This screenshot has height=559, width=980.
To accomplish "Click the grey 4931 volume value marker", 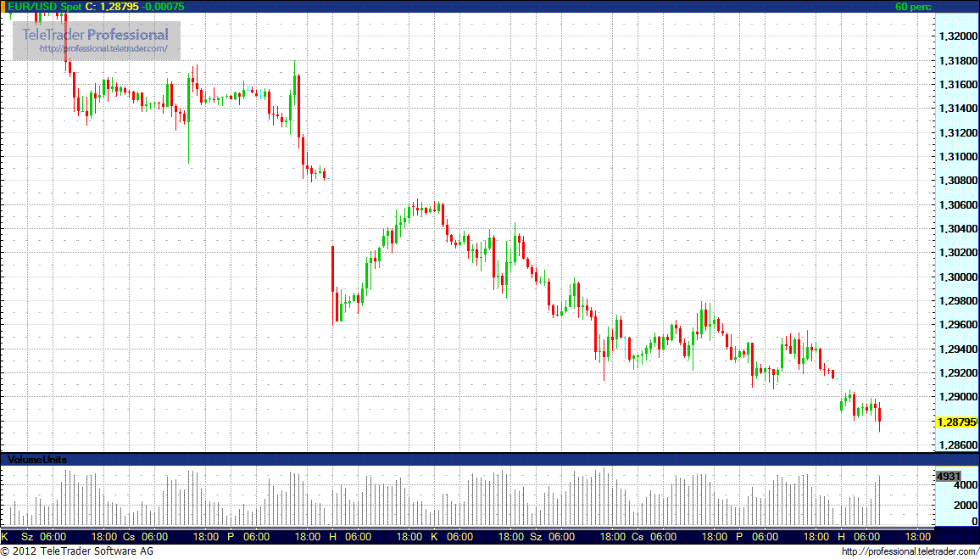I will click(x=948, y=477).
